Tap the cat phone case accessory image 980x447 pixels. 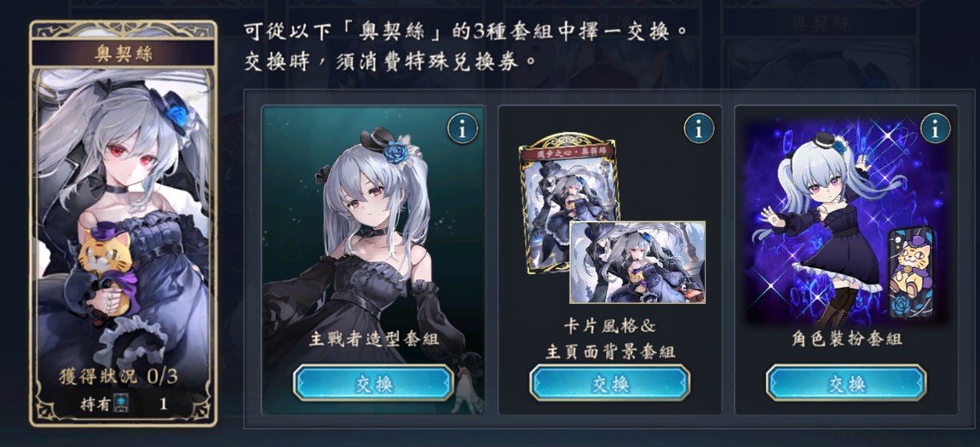[911, 273]
